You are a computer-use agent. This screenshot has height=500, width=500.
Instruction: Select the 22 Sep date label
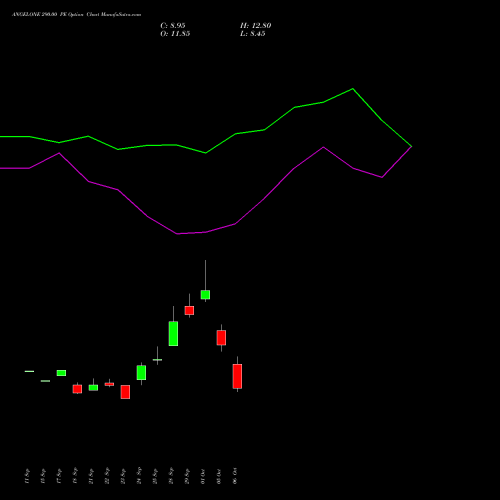pyautogui.click(x=107, y=476)
